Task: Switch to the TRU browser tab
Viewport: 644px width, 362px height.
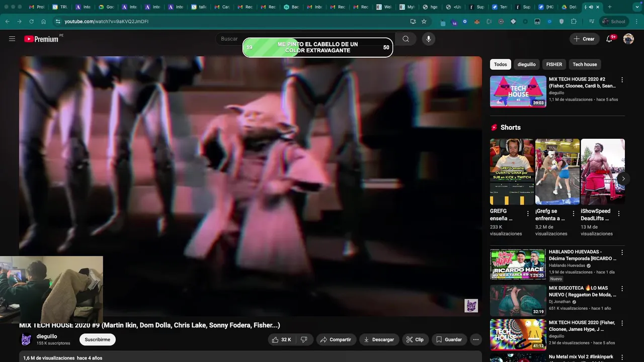Action: tap(60, 7)
